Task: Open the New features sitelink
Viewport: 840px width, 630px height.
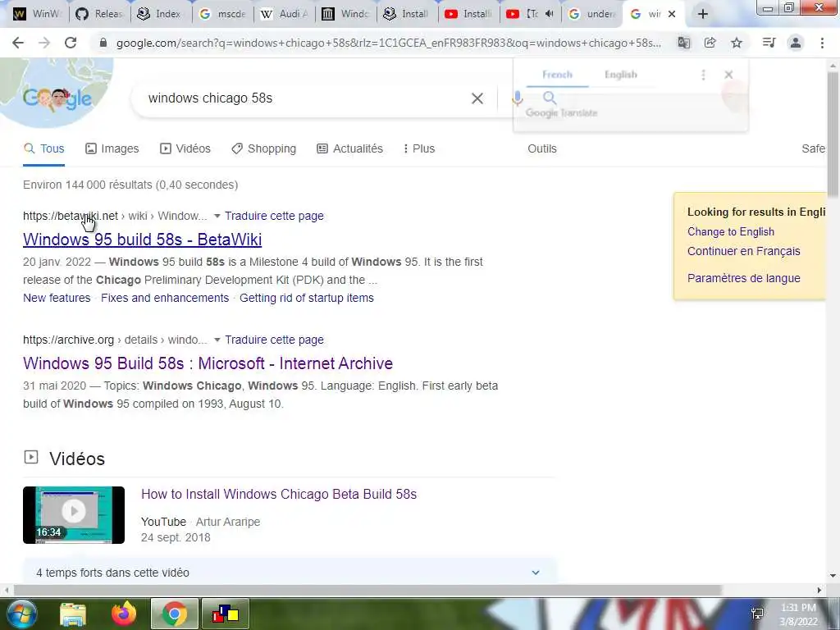Action: click(x=57, y=298)
